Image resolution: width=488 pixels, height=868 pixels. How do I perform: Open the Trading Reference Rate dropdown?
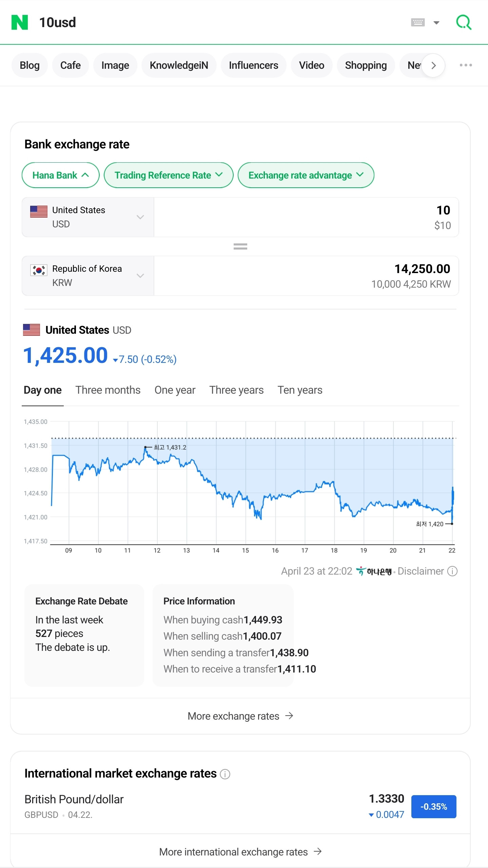pos(168,175)
